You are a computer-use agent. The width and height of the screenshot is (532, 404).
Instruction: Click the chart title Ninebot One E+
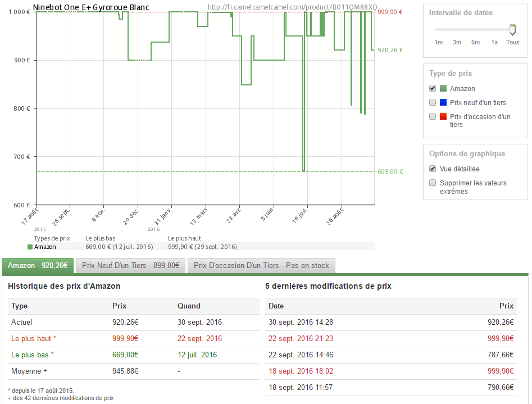(91, 7)
